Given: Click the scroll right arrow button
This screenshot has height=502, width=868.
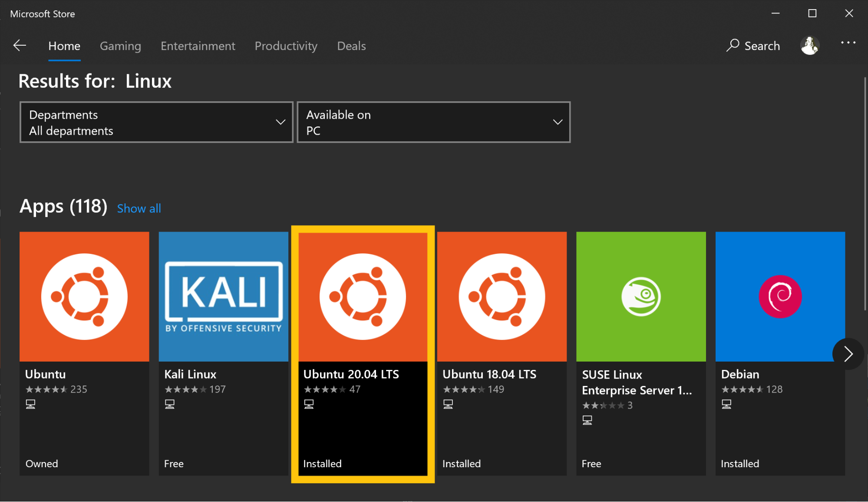Looking at the screenshot, I should (x=848, y=354).
